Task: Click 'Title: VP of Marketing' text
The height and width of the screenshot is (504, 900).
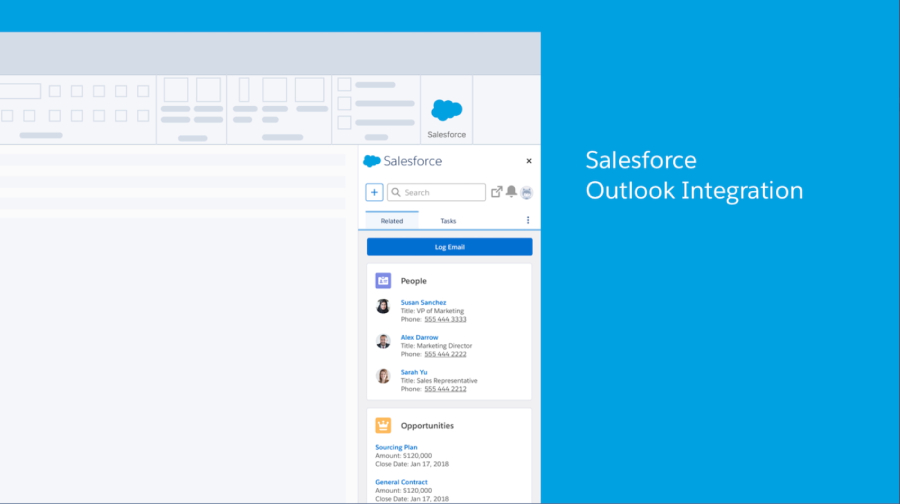Action: coord(432,311)
